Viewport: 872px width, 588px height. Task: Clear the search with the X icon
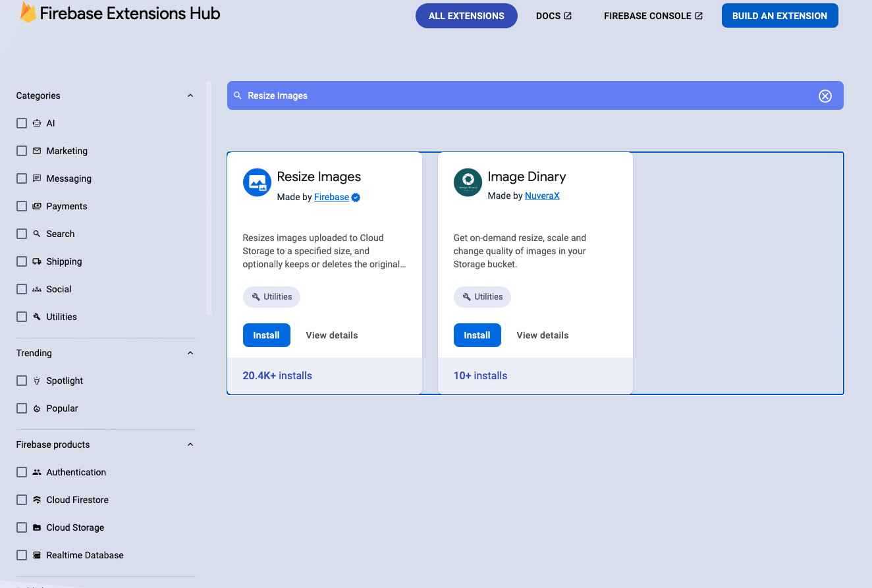[x=825, y=96]
